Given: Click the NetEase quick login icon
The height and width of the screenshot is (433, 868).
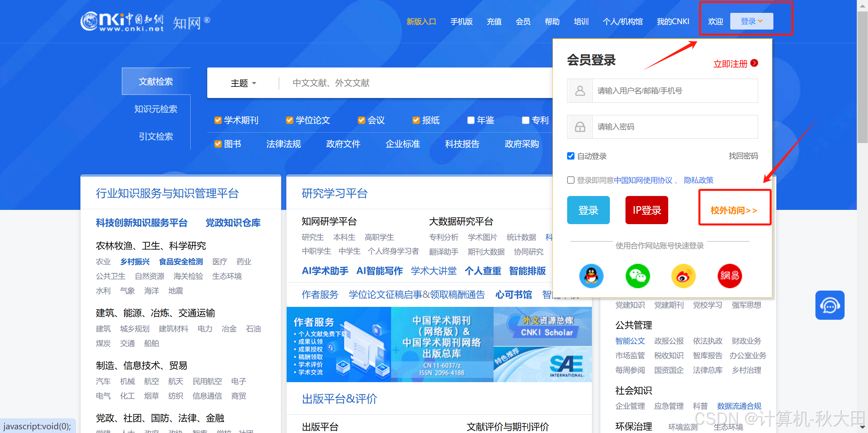Looking at the screenshot, I should point(730,276).
